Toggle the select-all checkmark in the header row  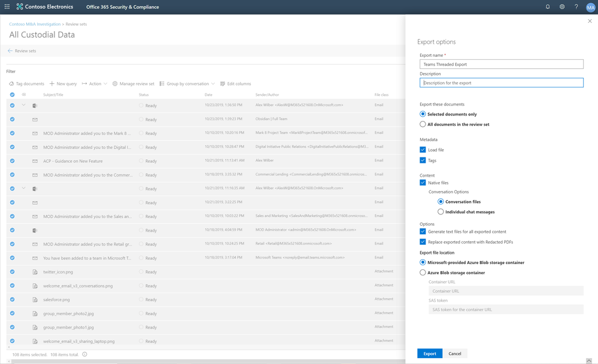click(12, 95)
